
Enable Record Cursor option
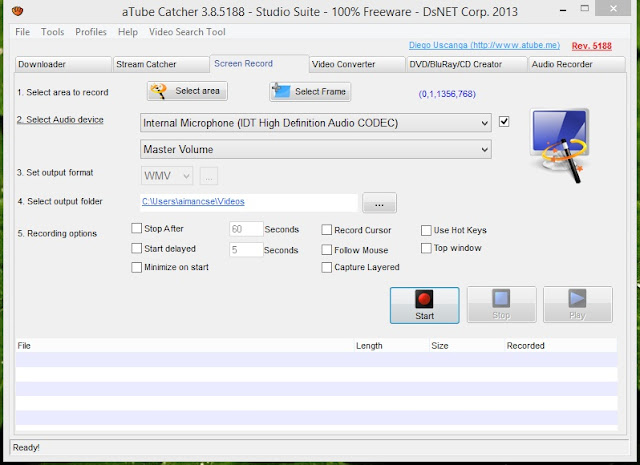click(327, 230)
